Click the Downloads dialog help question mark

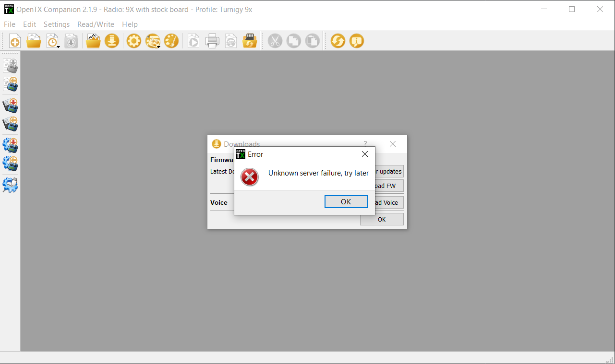tap(364, 144)
